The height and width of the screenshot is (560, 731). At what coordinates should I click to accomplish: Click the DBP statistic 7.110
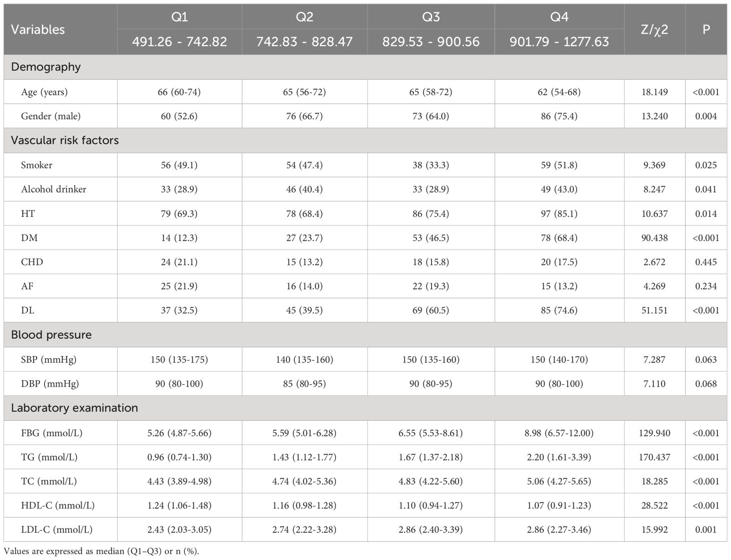pyautogui.click(x=654, y=384)
